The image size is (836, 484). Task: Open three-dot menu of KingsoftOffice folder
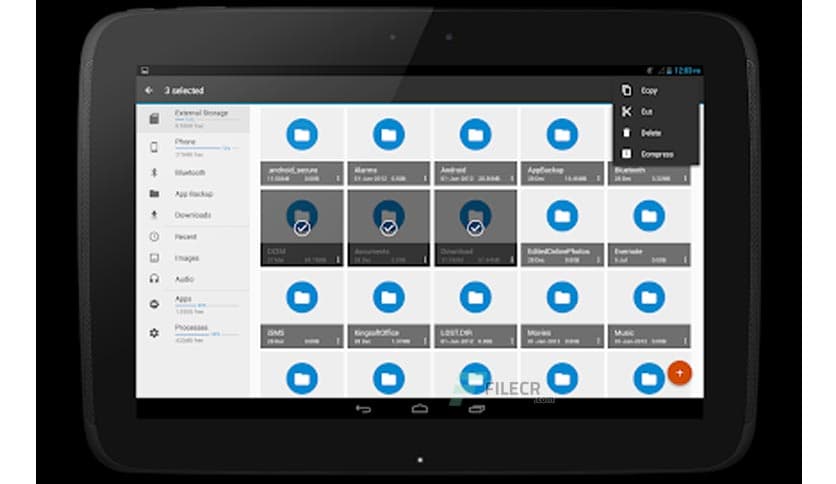click(425, 341)
